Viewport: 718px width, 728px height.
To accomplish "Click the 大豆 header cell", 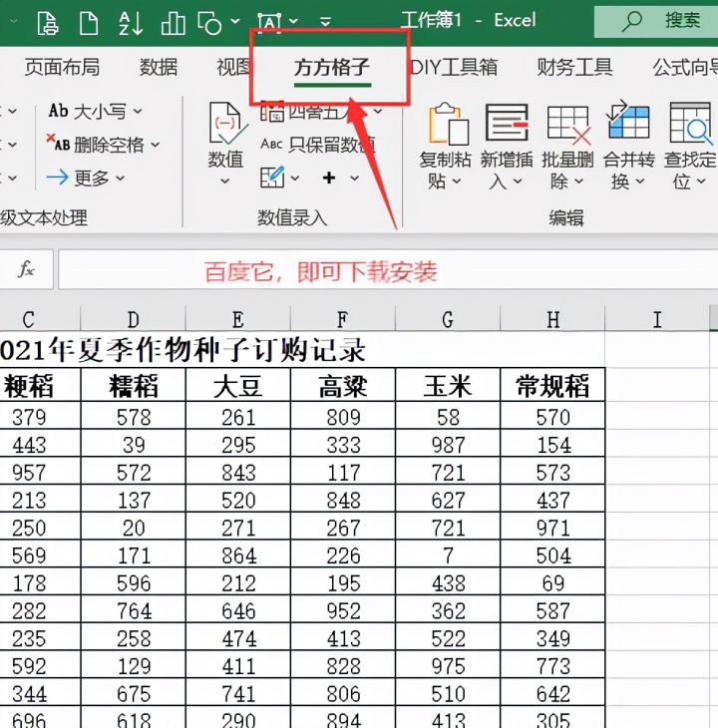I will coord(238,385).
